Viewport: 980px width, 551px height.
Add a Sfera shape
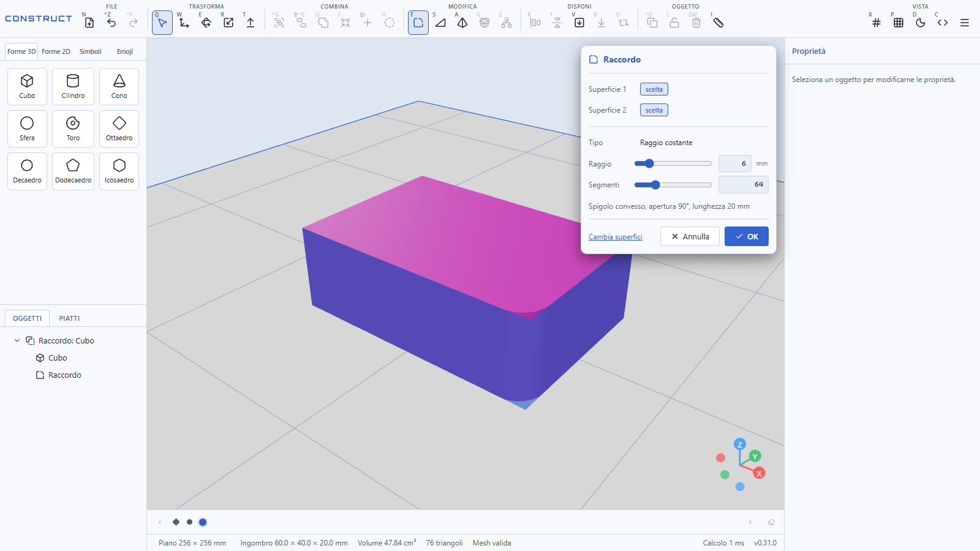click(27, 129)
